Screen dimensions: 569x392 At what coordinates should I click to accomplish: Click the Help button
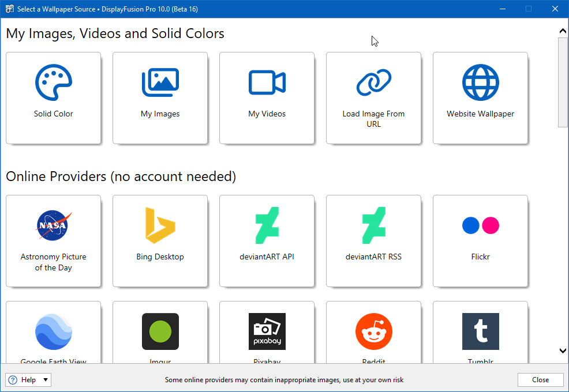pyautogui.click(x=23, y=380)
